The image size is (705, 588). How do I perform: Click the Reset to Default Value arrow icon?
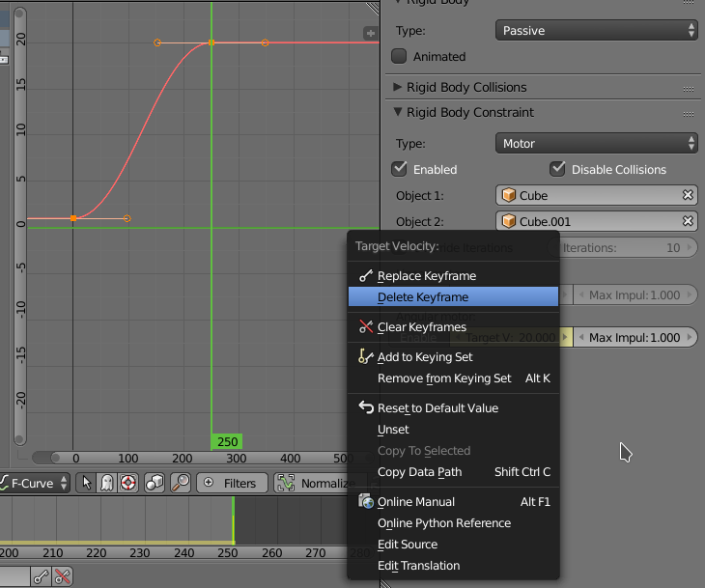[x=366, y=407]
